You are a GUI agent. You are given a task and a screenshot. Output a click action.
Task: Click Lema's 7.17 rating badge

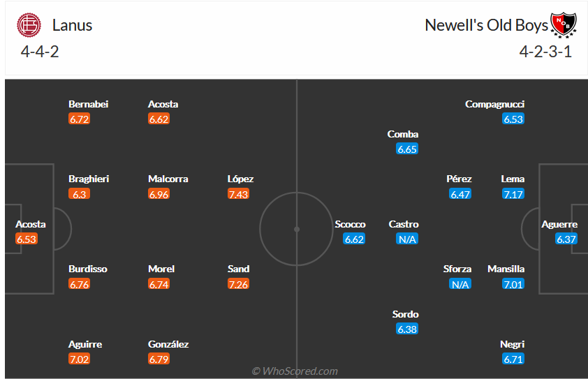[513, 194]
